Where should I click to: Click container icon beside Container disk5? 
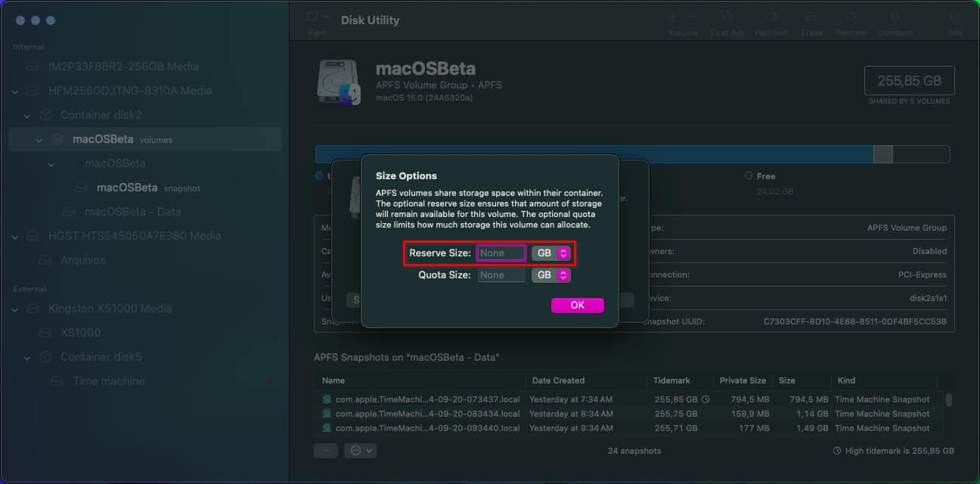tap(45, 357)
